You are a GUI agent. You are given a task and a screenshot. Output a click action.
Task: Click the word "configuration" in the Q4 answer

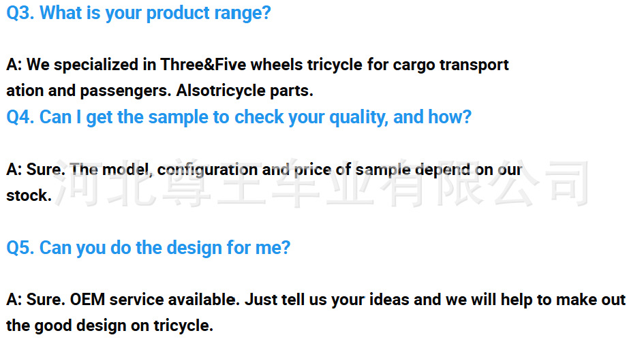207,170
